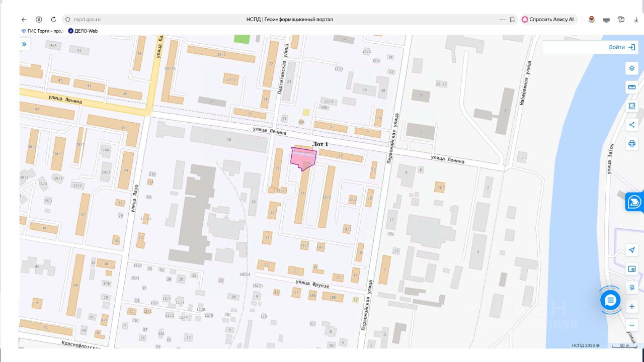Screen dimensions: 644x362
Task: Click the НСПД 2026 © copyright text
Action: point(586,345)
